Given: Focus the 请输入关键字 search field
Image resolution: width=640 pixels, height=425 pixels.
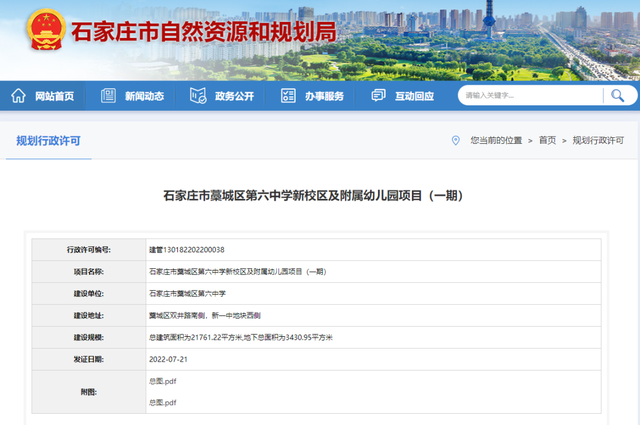Looking at the screenshot, I should point(529,96).
